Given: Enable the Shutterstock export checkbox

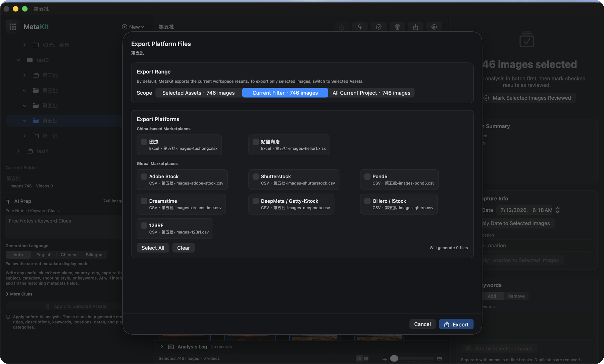Looking at the screenshot, I should (x=256, y=176).
